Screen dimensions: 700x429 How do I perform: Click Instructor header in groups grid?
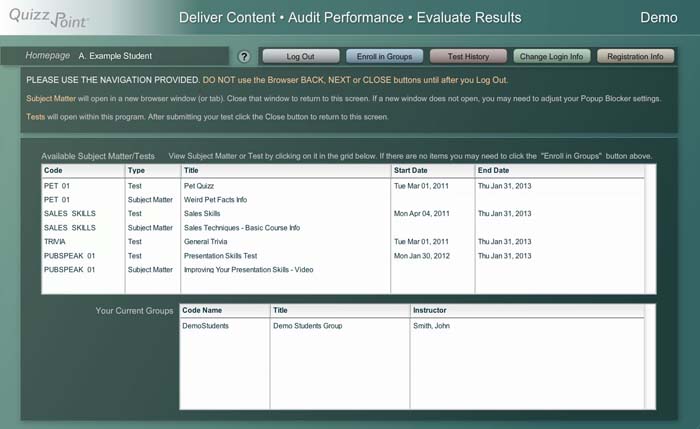527,310
